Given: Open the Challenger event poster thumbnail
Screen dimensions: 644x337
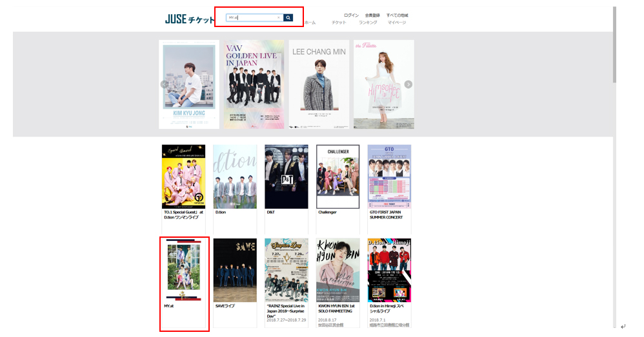Looking at the screenshot, I should tap(337, 177).
